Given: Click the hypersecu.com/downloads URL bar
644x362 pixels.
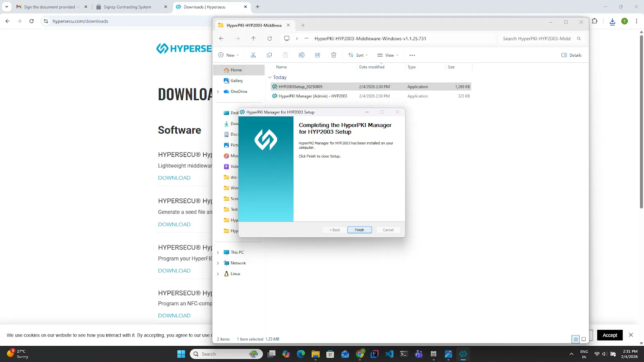Looking at the screenshot, I should pos(80,21).
